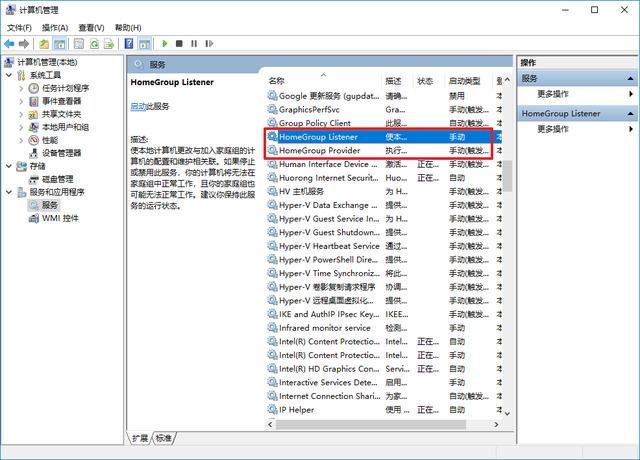Click the Refresh toolbar icon
This screenshot has width=640, height=460.
[94, 44]
